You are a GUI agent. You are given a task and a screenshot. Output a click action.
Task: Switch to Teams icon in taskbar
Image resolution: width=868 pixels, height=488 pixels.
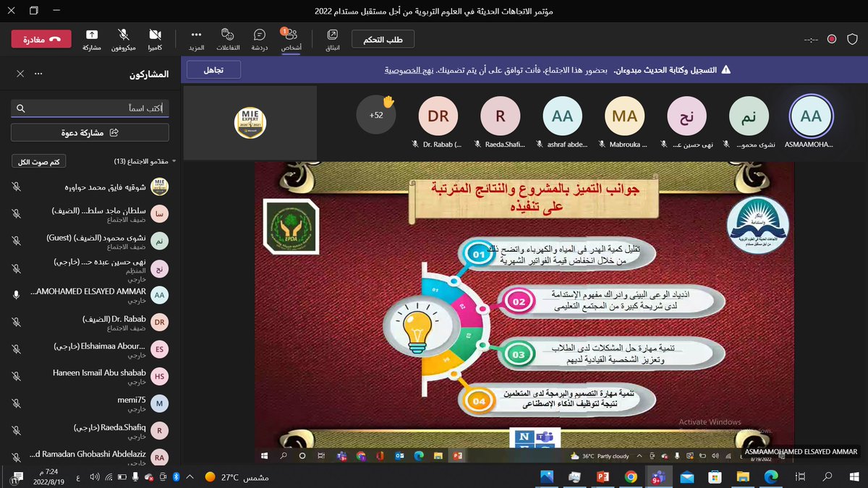click(659, 476)
